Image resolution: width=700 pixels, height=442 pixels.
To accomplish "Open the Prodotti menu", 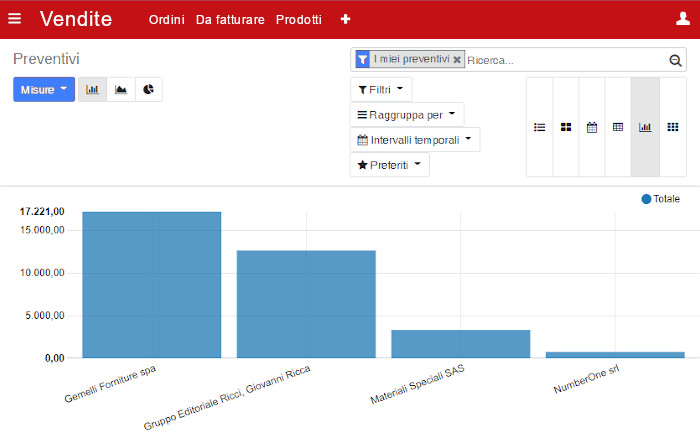I will pyautogui.click(x=299, y=20).
